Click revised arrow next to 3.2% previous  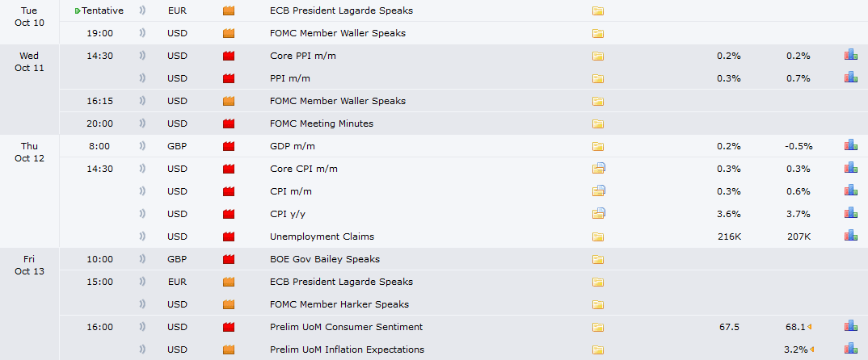(811, 350)
